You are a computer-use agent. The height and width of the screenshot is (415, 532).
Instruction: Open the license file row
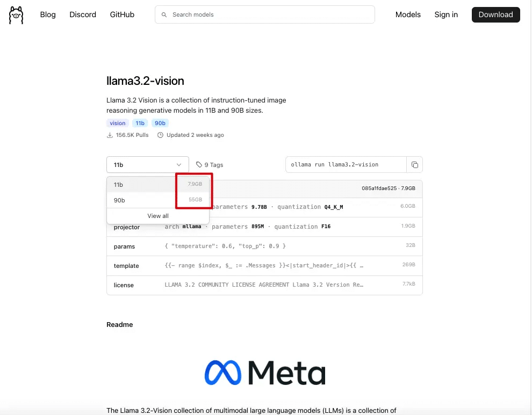click(264, 285)
